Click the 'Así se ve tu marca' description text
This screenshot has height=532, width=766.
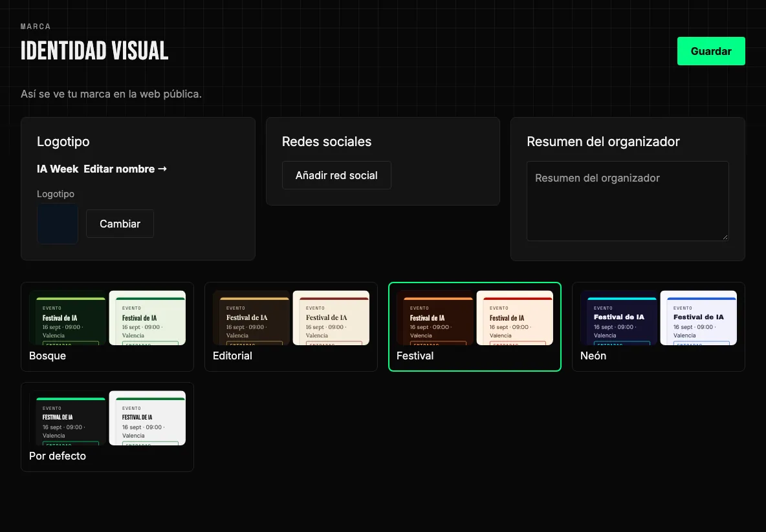[111, 94]
